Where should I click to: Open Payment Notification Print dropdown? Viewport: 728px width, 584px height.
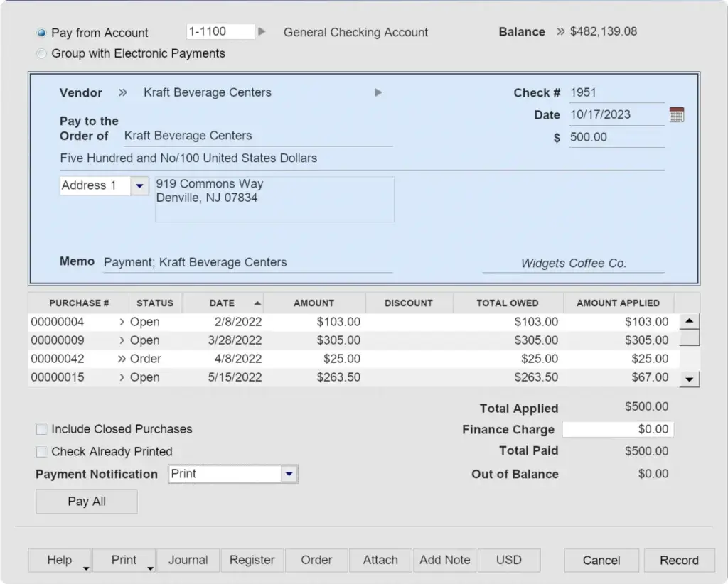click(x=289, y=474)
